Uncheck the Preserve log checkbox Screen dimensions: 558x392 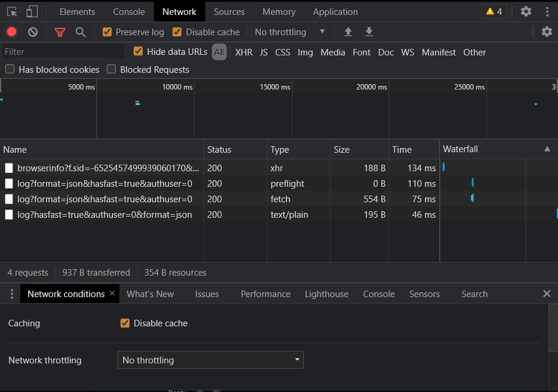click(107, 32)
